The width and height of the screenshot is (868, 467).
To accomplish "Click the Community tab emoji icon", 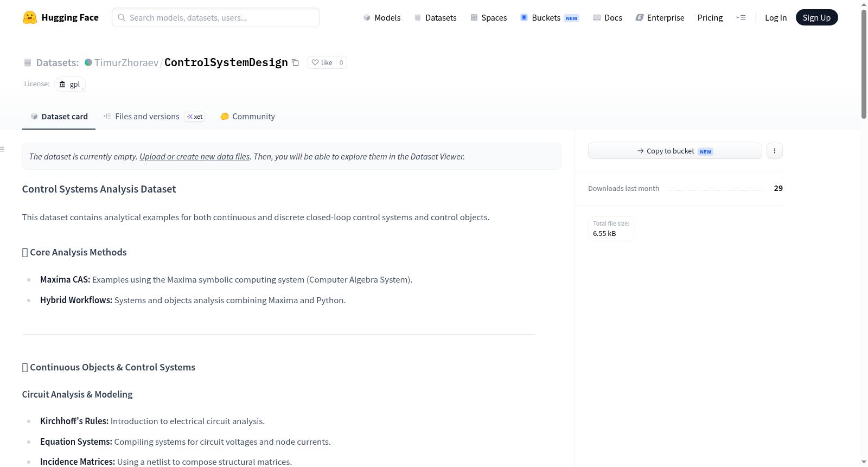I will [x=225, y=116].
